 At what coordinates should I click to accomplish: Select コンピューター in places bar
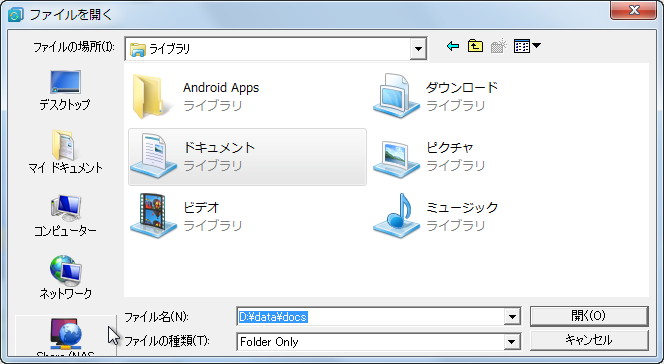pyautogui.click(x=65, y=215)
